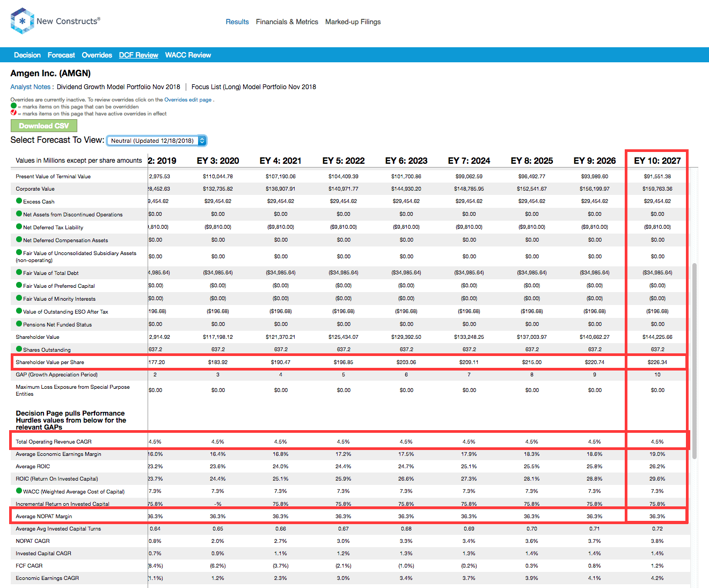The image size is (709, 588).
Task: Click the NOPAT CAGR row label
Action: click(x=33, y=541)
